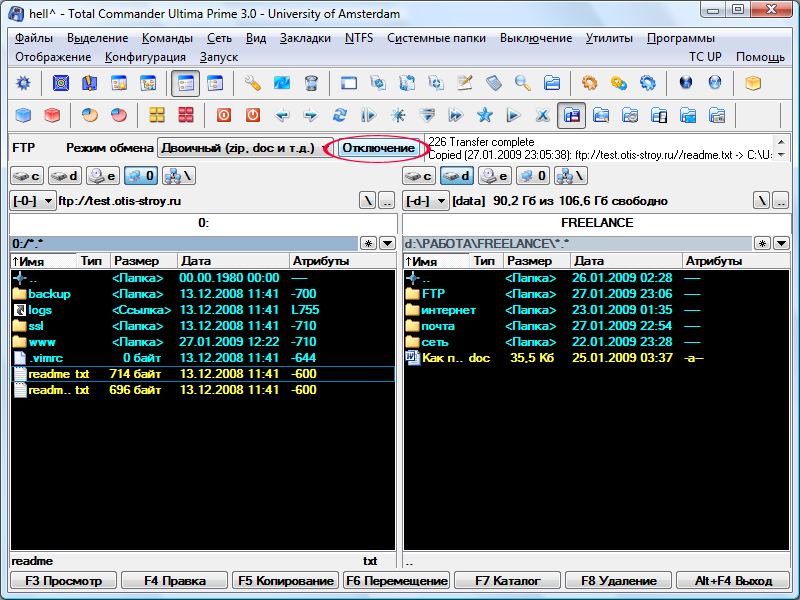Toggle the pressed folder panel button
Screen dimensions: 800x600
tap(571, 115)
